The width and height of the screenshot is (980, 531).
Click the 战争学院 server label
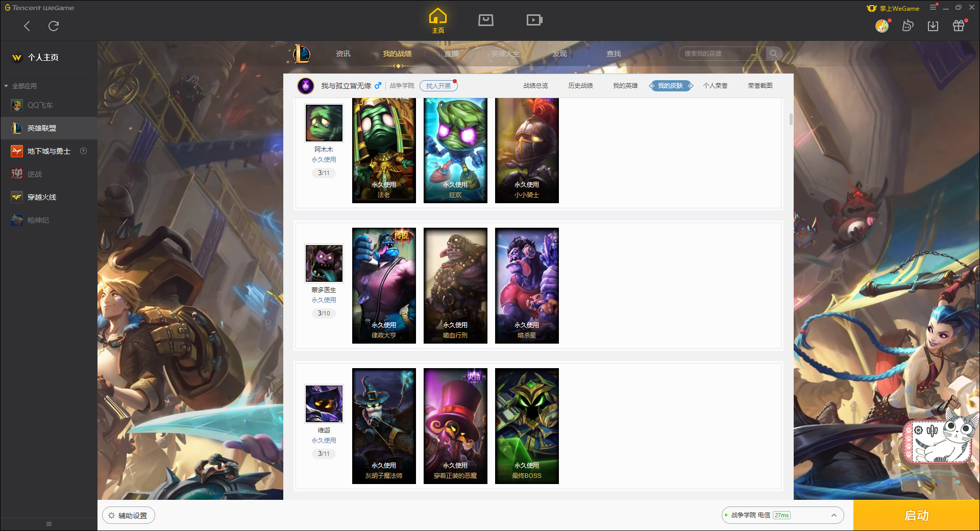click(402, 86)
